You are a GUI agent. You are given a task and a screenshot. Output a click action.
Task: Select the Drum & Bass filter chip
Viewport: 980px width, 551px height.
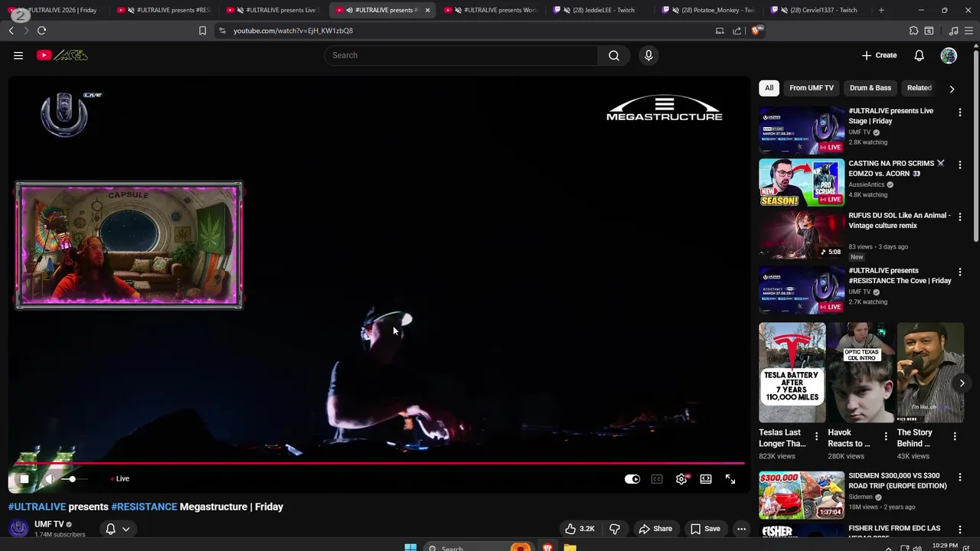coord(871,88)
